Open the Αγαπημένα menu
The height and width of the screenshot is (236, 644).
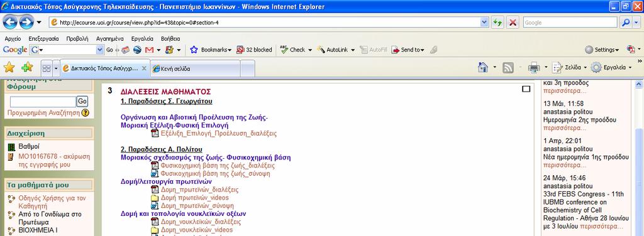109,38
